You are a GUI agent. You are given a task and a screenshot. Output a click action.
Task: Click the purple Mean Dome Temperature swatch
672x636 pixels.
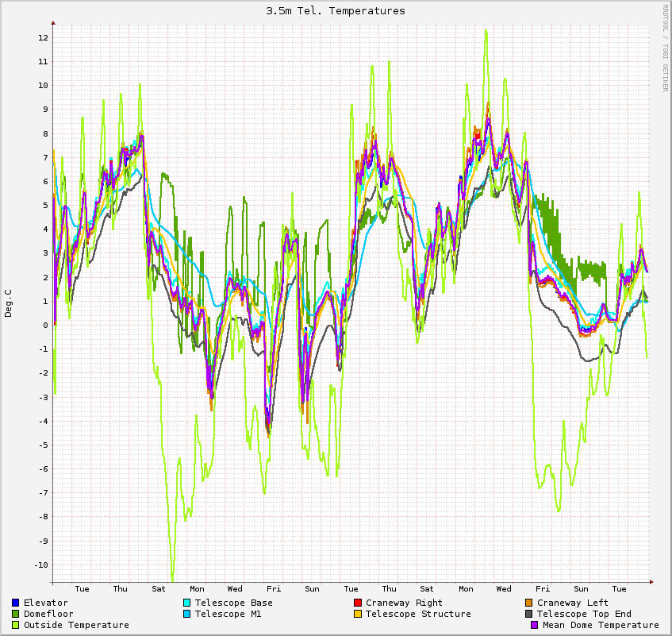(535, 626)
